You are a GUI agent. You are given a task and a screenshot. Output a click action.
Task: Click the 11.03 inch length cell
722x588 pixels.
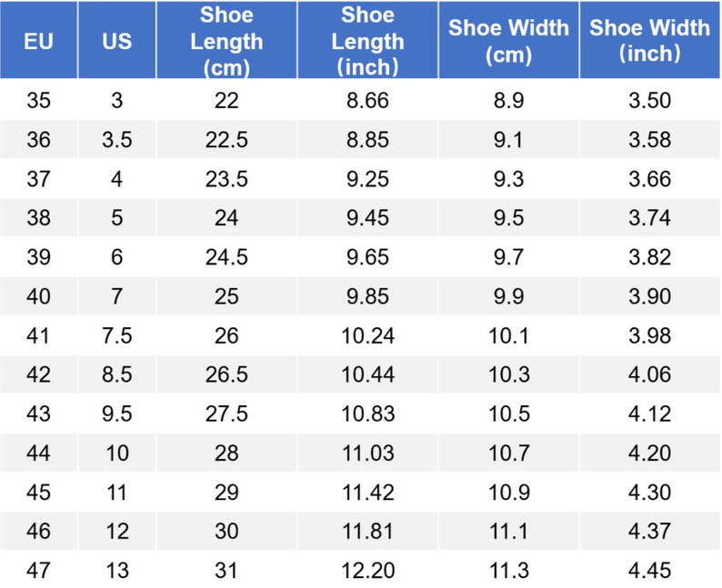[367, 453]
